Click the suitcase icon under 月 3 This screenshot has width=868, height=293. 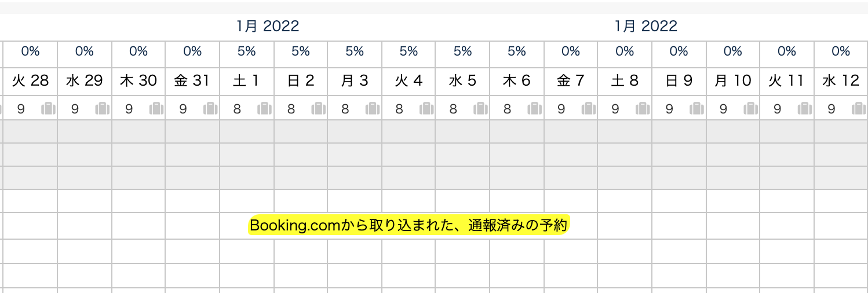[x=373, y=109]
